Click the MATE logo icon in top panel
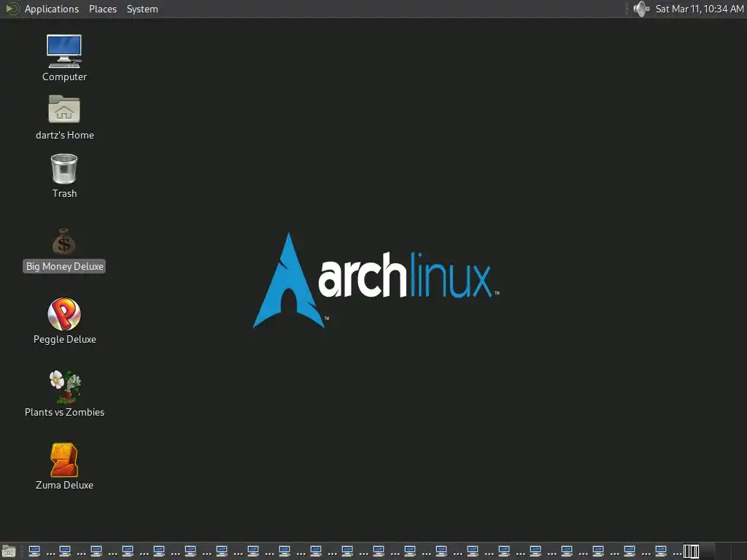 pyautogui.click(x=12, y=9)
